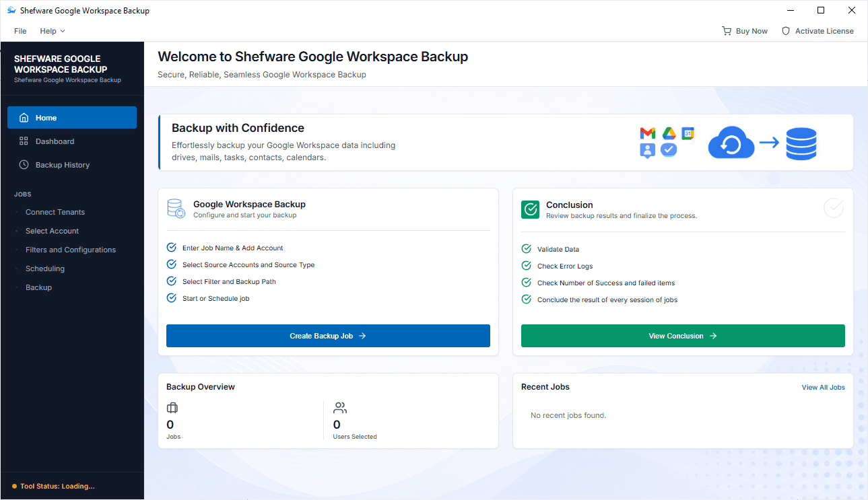Go to Connect Tenants job step
The height and width of the screenshot is (500, 868).
pos(55,212)
